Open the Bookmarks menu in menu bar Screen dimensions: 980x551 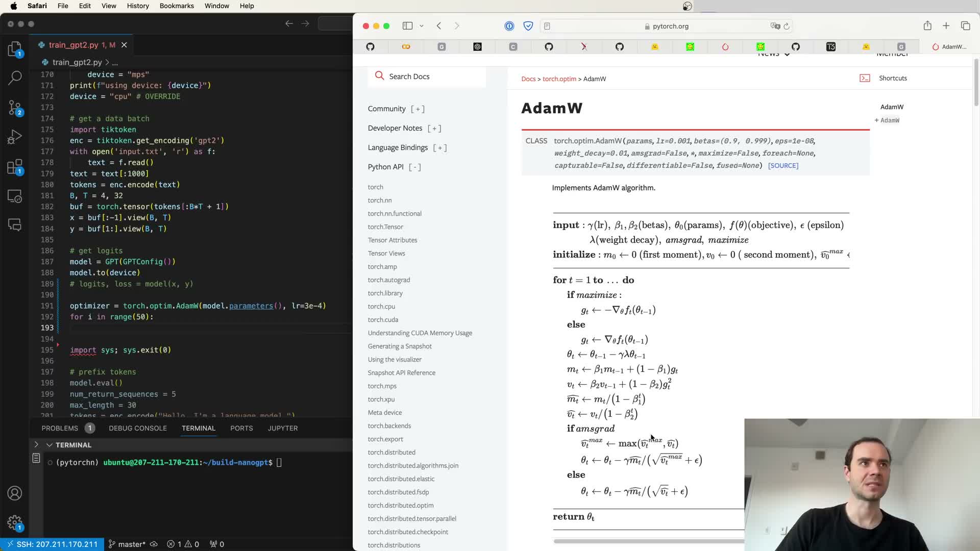point(177,6)
